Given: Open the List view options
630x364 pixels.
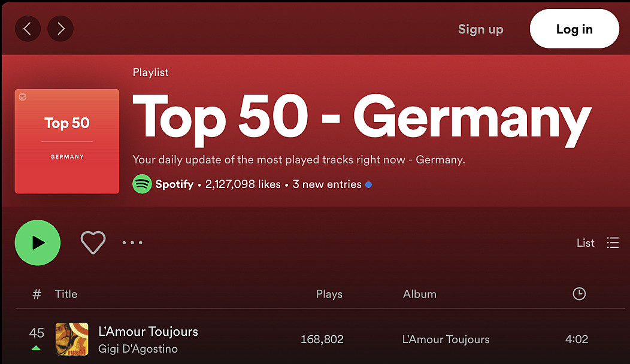Looking at the screenshot, I should pos(586,242).
